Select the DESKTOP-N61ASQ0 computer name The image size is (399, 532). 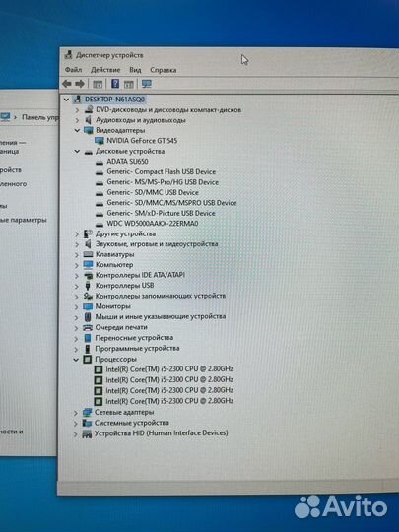pyautogui.click(x=114, y=100)
